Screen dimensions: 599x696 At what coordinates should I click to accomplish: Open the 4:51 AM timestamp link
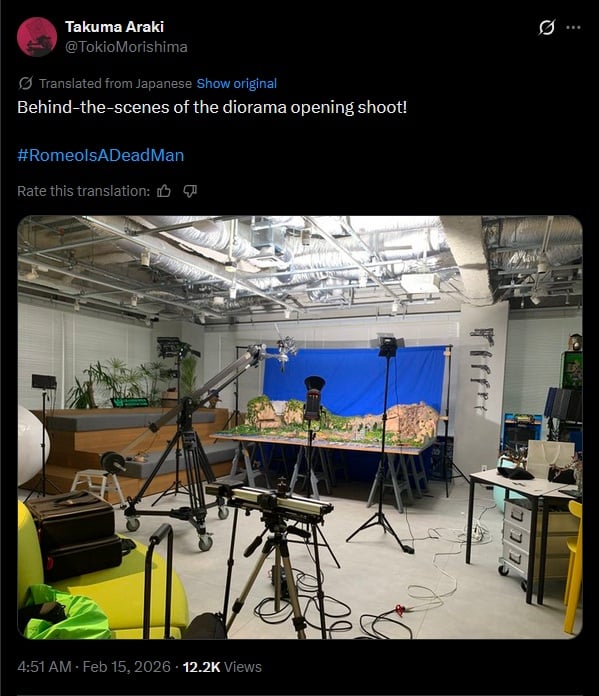(x=44, y=667)
